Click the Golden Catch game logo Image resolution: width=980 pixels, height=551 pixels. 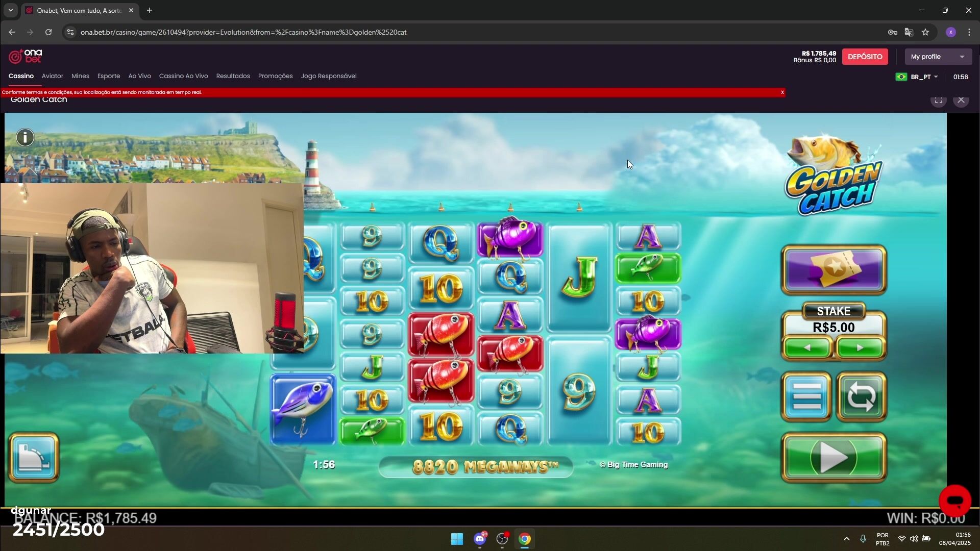(834, 175)
